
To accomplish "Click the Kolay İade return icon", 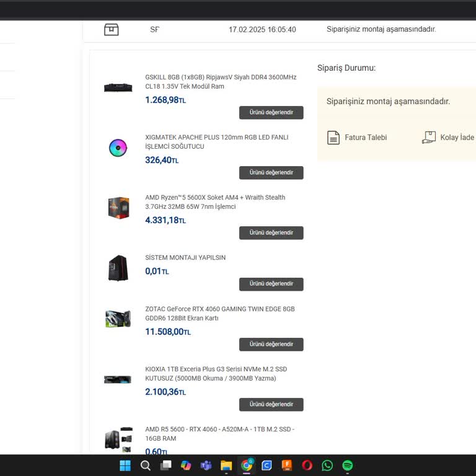I will point(429,138).
